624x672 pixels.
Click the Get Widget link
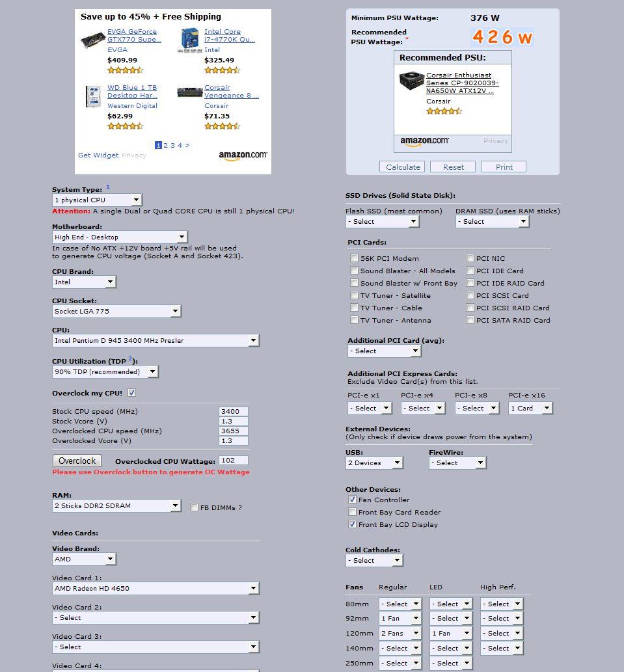click(98, 155)
